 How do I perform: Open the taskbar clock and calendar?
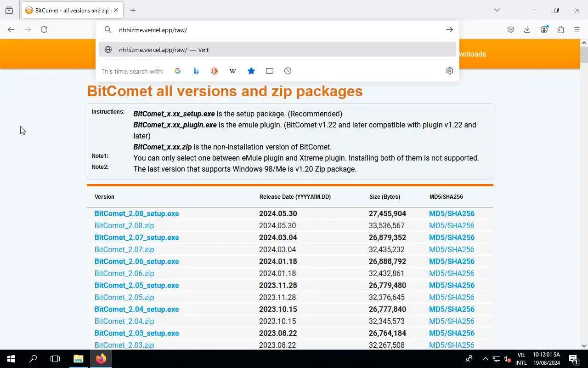[x=546, y=359]
